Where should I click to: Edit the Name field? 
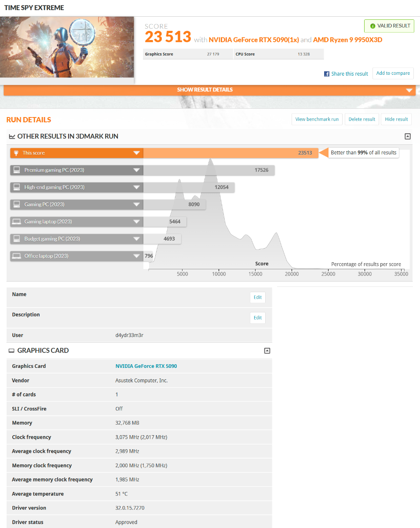[x=258, y=297]
